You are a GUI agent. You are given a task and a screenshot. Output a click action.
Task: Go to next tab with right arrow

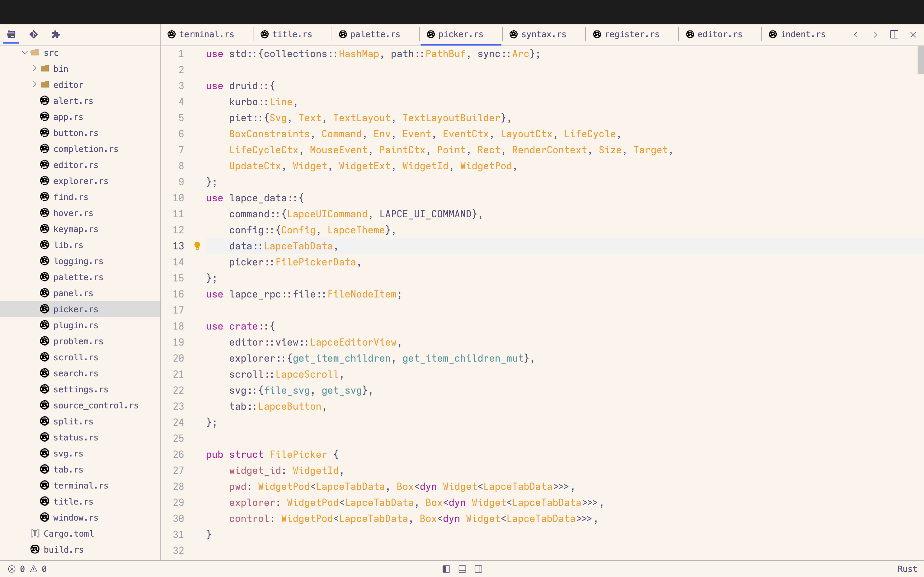coord(875,34)
